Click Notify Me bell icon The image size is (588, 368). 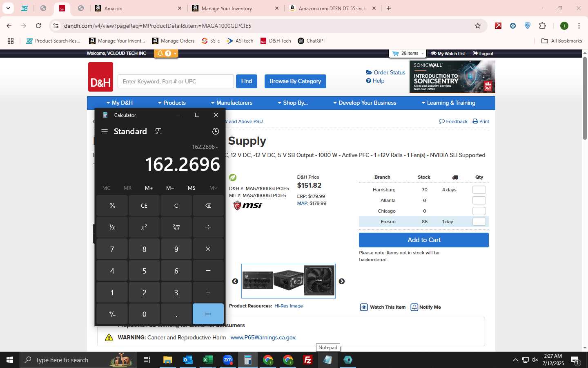click(414, 307)
